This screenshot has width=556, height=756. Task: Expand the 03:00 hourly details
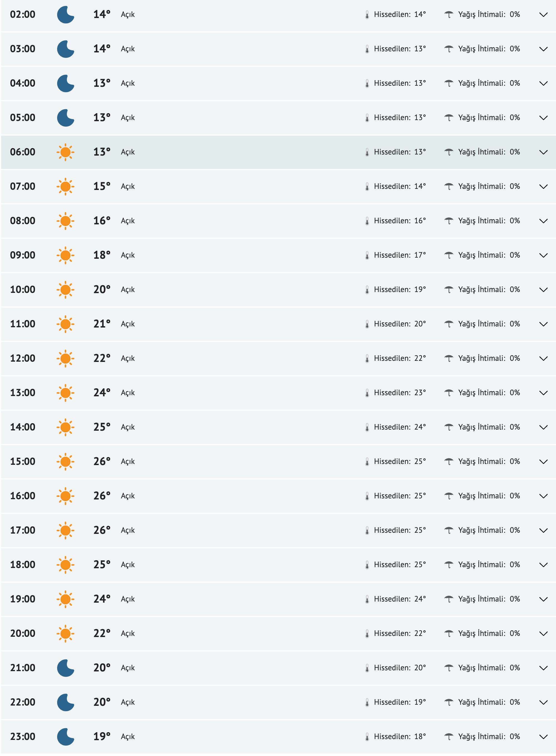pyautogui.click(x=543, y=49)
